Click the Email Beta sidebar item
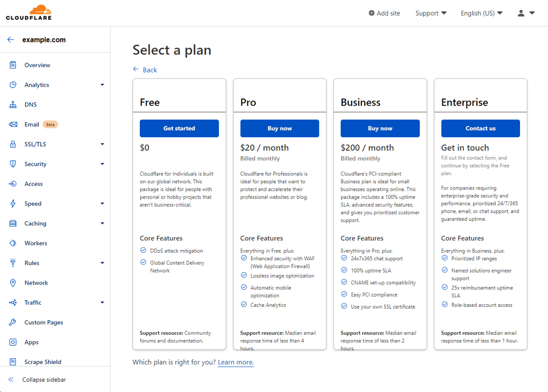Image resolution: width=548 pixels, height=392 pixels. click(32, 124)
